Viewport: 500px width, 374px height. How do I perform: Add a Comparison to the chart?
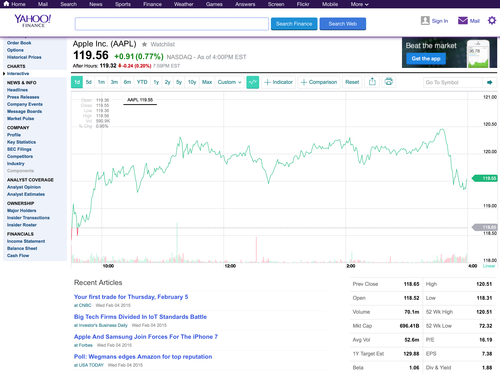click(319, 82)
